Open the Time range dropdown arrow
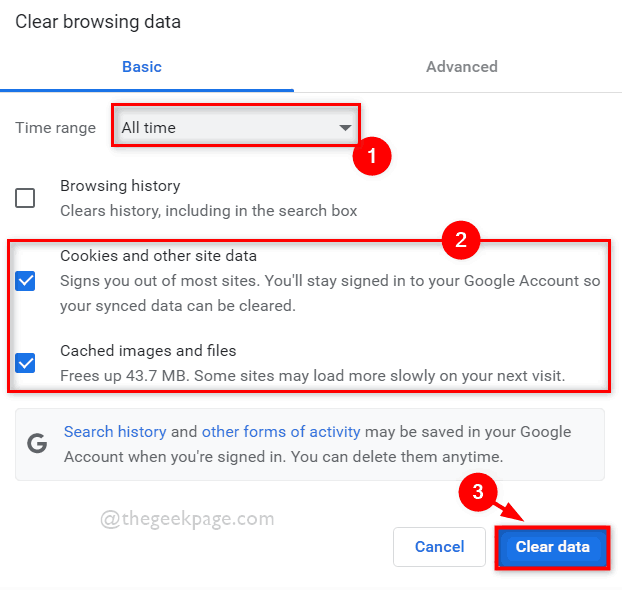Screen dimensions: 622x590 [x=345, y=128]
